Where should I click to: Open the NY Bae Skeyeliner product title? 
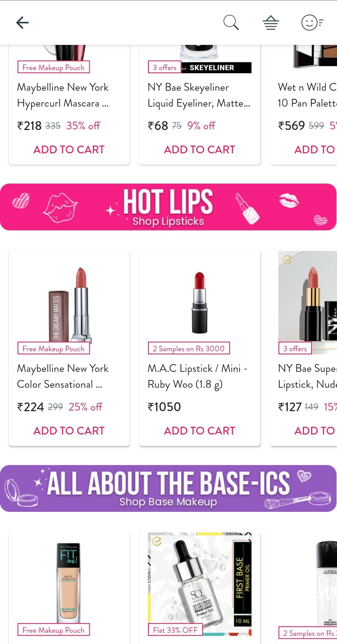coord(199,95)
